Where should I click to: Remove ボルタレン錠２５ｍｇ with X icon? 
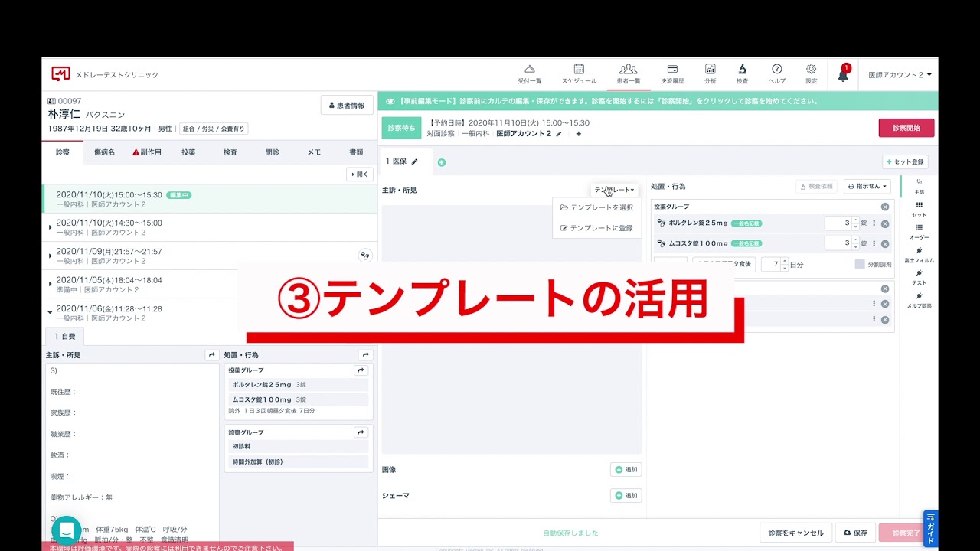pyautogui.click(x=885, y=224)
